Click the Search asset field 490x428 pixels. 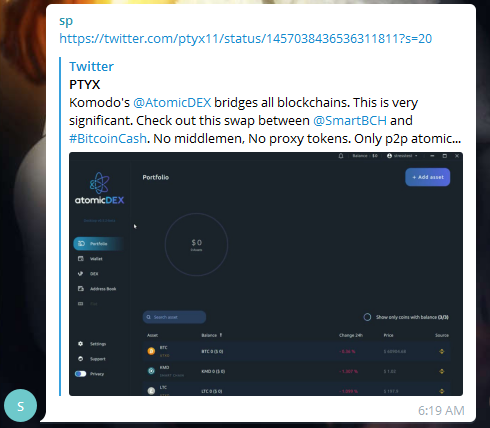[x=174, y=317]
